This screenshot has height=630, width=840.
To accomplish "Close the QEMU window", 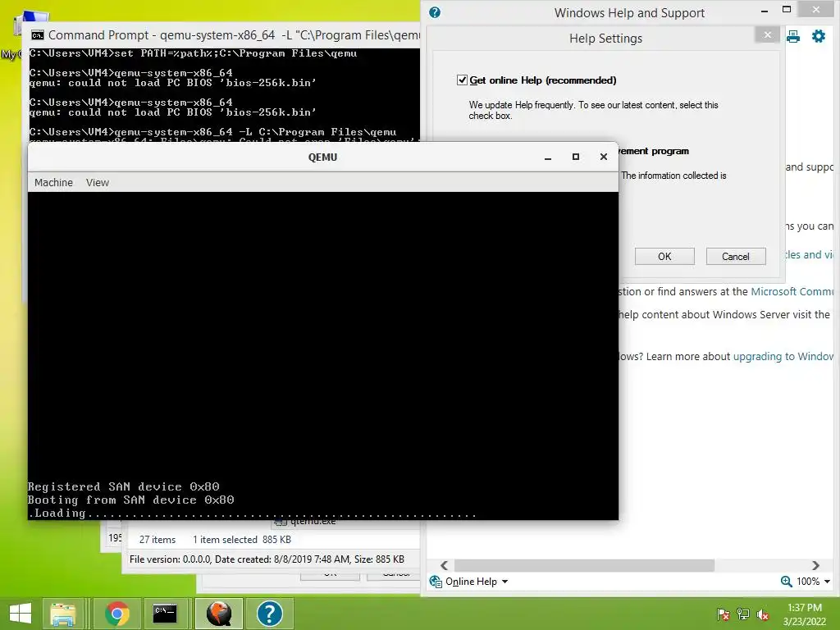I will tap(604, 157).
